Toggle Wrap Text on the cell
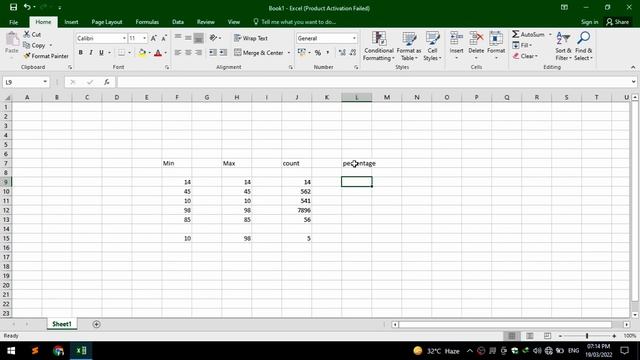640x360 pixels. coord(251,38)
